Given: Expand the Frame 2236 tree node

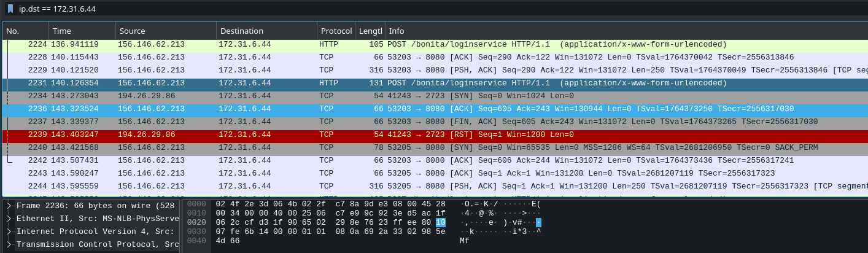Looking at the screenshot, I should click(9, 206).
